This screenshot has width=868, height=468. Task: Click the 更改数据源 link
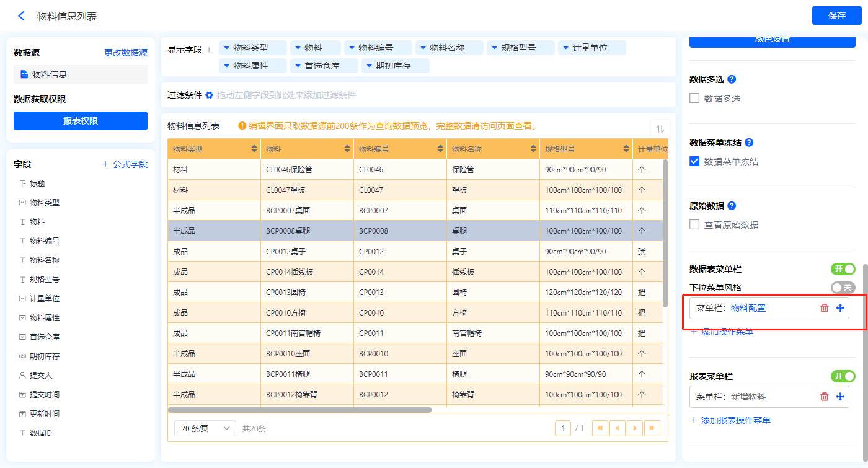(x=126, y=53)
